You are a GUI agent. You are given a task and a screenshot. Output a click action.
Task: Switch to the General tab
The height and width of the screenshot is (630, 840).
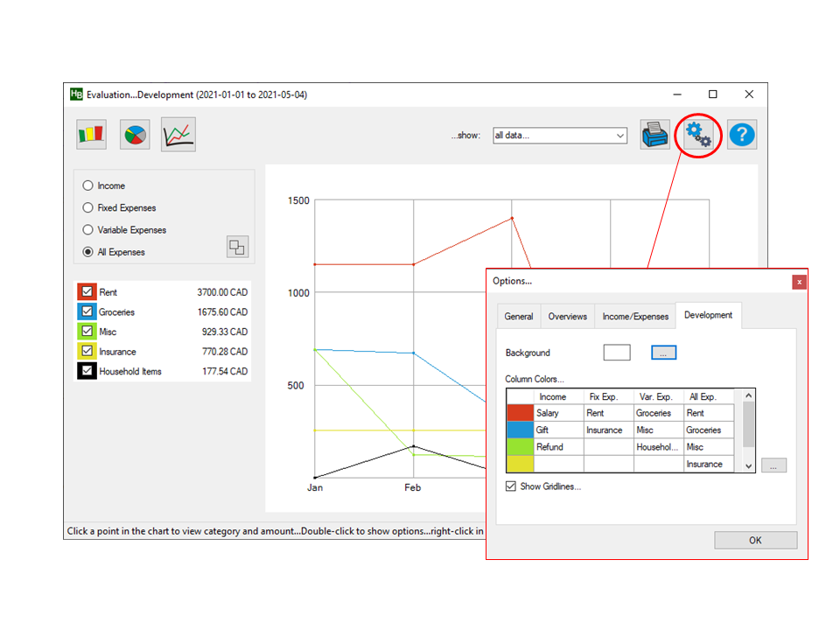click(x=519, y=317)
